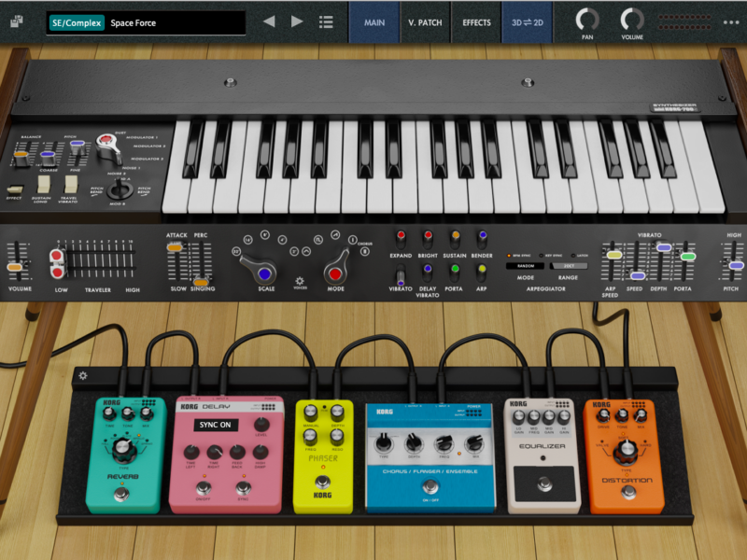Click the main Volume slider handle
747x560 pixels.
(15, 267)
